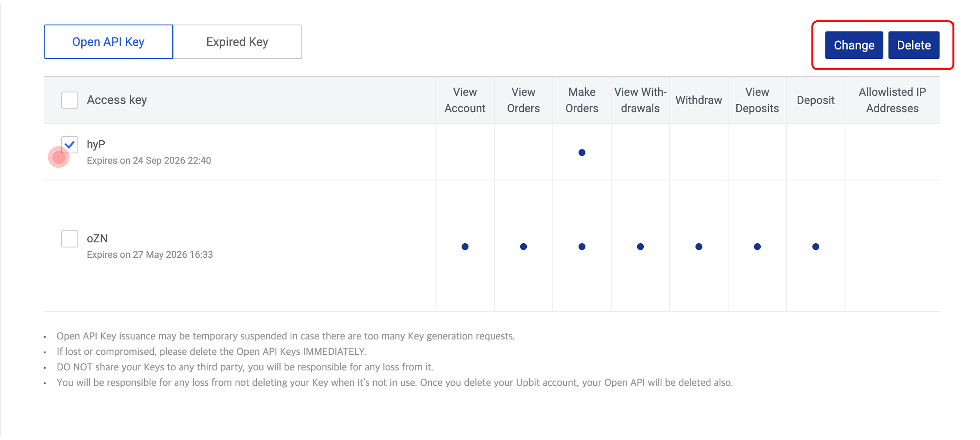This screenshot has height=440, width=980.
Task: Click the hyP expiry date text
Action: point(149,160)
